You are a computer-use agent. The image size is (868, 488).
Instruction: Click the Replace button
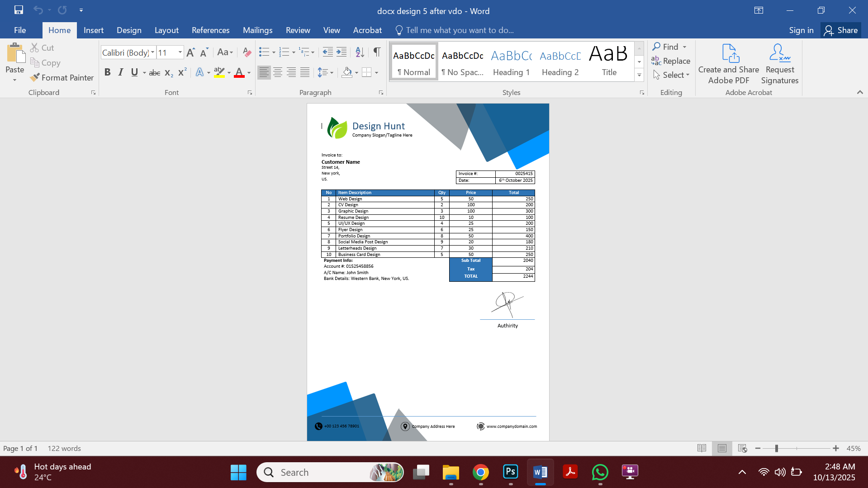pos(671,61)
